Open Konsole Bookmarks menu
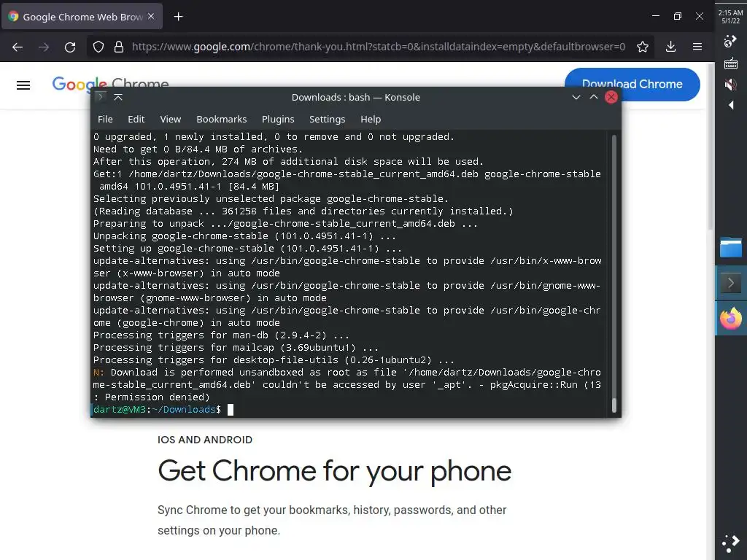The width and height of the screenshot is (747, 560). 222,119
